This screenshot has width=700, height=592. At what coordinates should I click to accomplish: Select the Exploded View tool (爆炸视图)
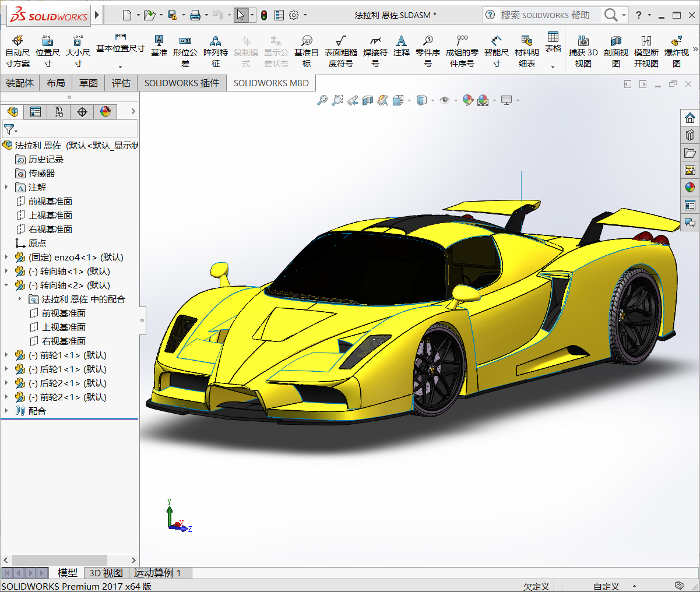[x=677, y=51]
